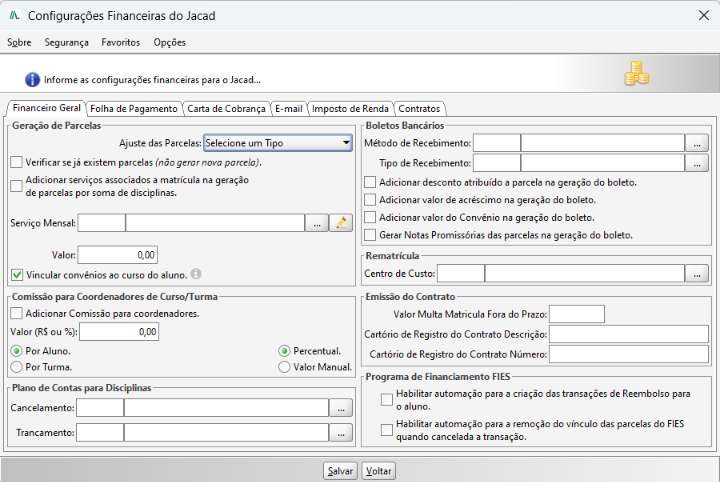Click the Tipo de Recebimento description field
720x482 pixels.
pos(603,163)
